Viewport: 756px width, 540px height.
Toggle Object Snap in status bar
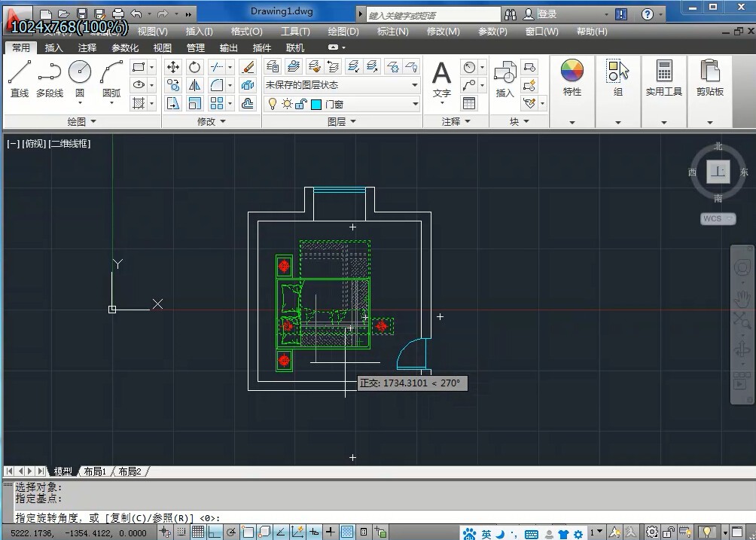[x=248, y=532]
